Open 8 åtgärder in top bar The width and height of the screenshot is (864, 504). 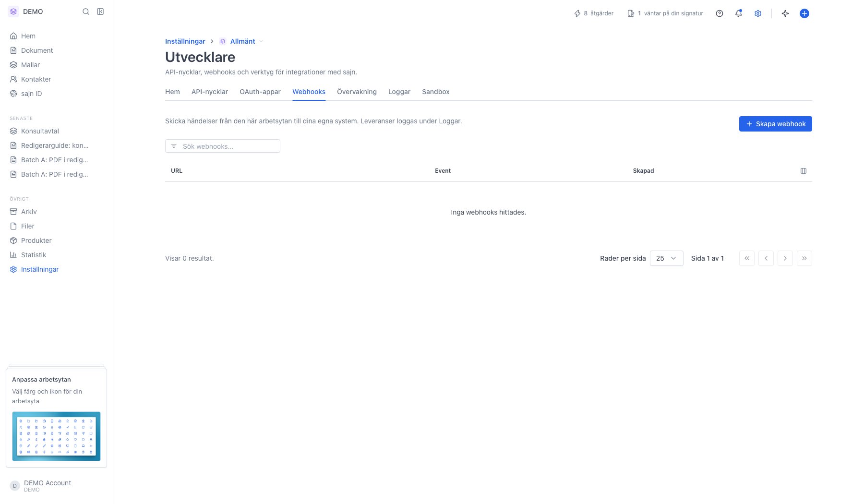pos(594,13)
